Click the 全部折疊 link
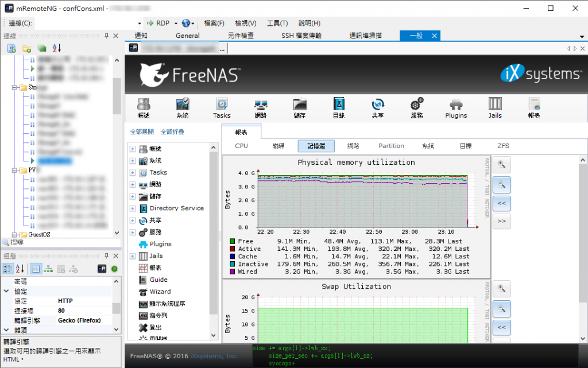588x368 pixels. [x=172, y=132]
